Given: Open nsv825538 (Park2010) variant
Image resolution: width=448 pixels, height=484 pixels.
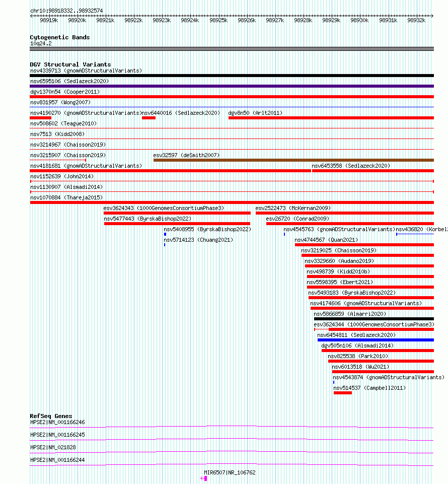Looking at the screenshot, I should (x=358, y=356).
